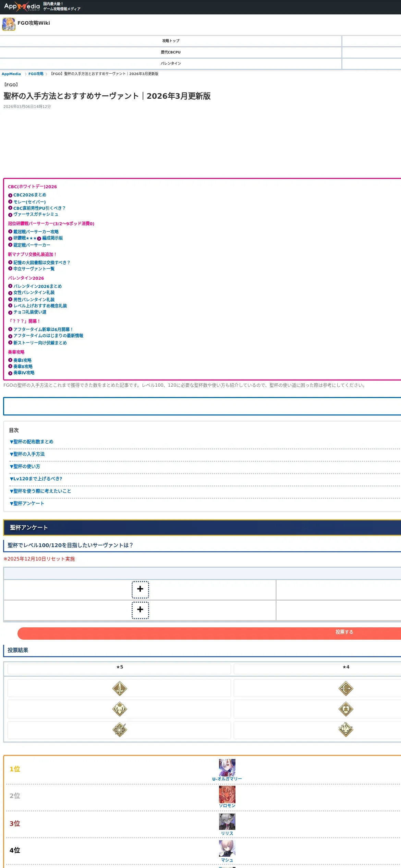Submit vote with 投票する button
The height and width of the screenshot is (868, 401).
(x=209, y=634)
